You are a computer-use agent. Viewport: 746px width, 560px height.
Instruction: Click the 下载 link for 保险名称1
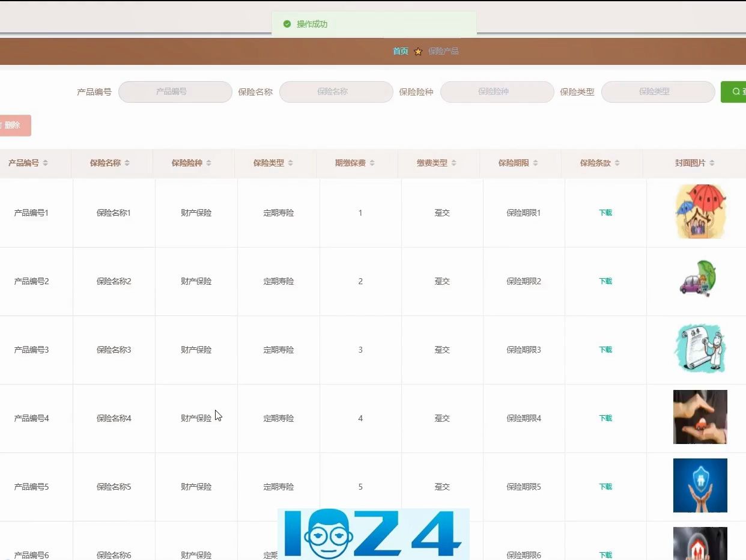(x=605, y=212)
